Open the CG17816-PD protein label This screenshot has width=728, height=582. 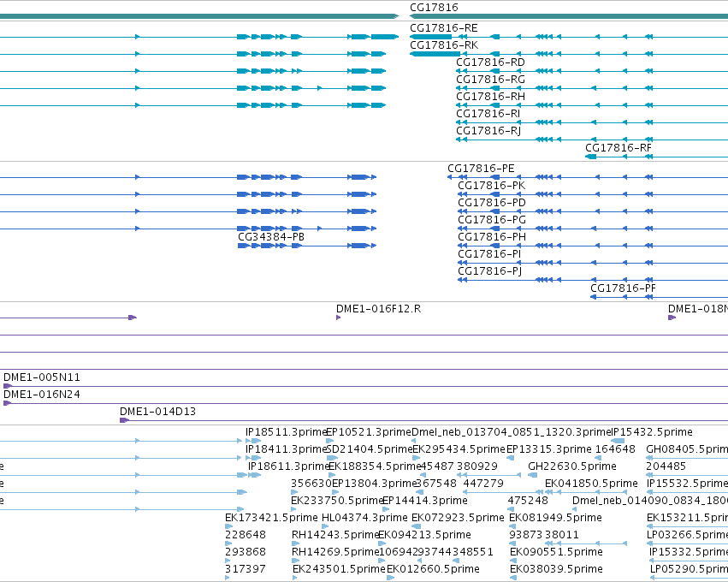coord(492,203)
